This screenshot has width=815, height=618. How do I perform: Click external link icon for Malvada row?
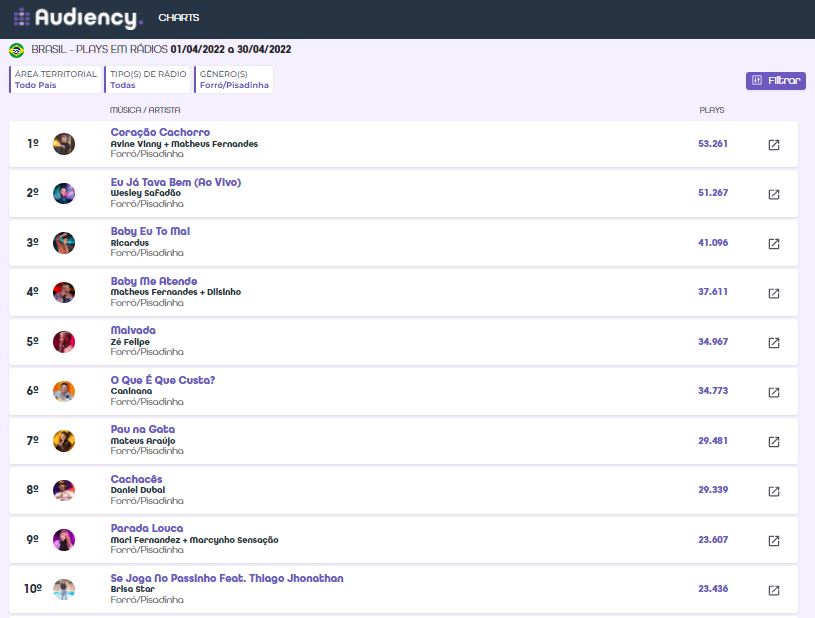(x=773, y=343)
